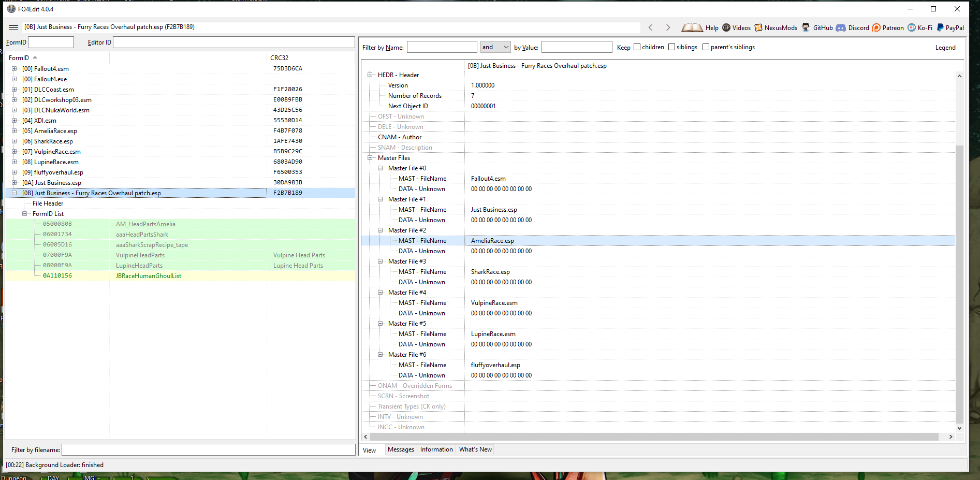Collapse the [0B] Just Business patch node

(14, 193)
